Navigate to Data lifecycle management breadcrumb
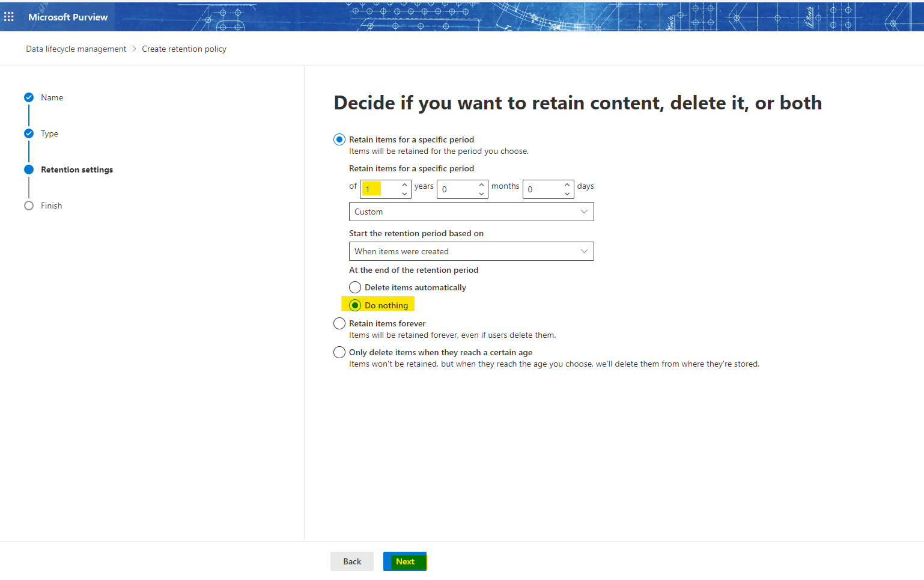This screenshot has height=580, width=924. click(76, 49)
